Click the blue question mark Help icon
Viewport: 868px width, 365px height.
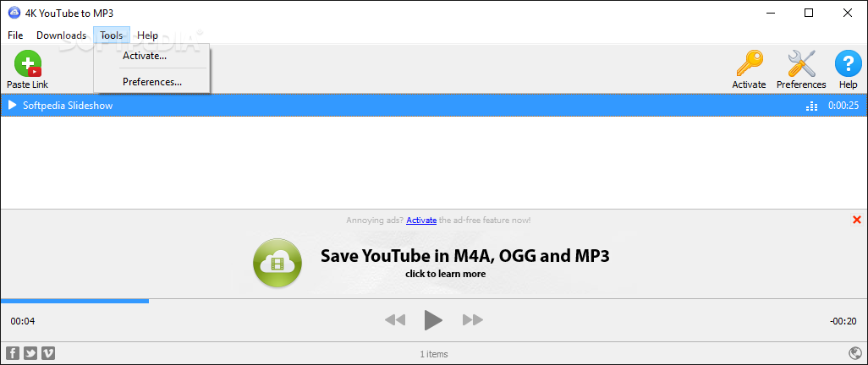(x=848, y=63)
